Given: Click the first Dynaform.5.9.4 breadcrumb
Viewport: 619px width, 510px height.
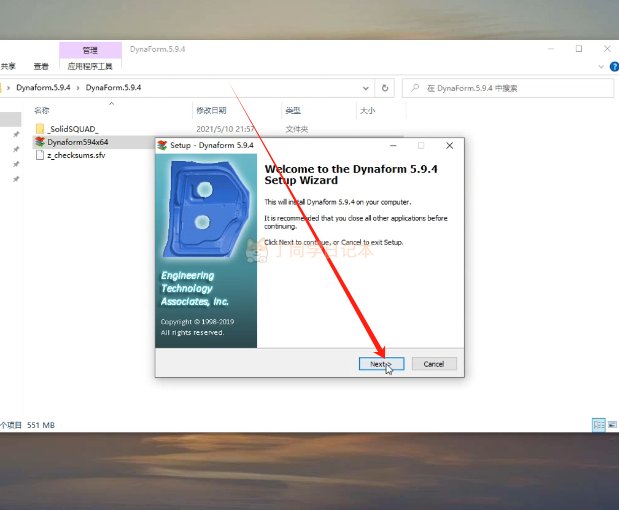Looking at the screenshot, I should (x=43, y=88).
